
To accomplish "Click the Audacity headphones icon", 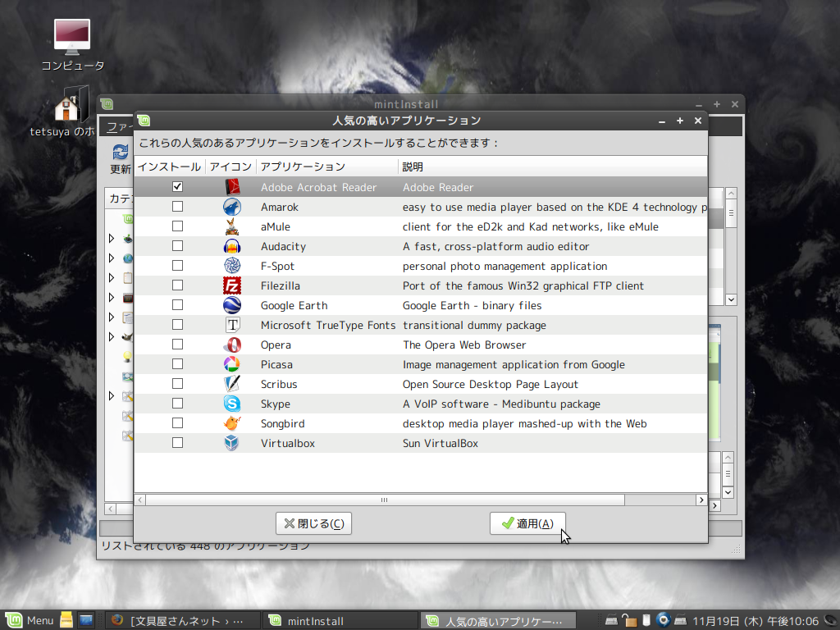I will point(232,246).
